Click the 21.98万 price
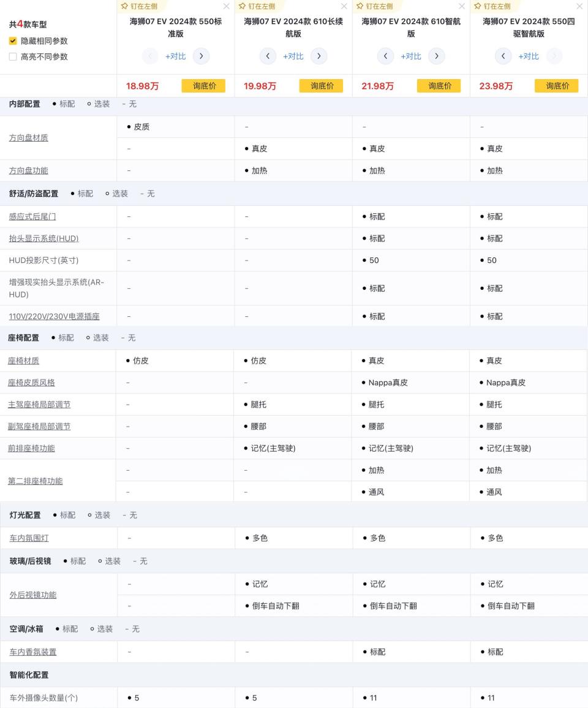Screen dimensions: 588x708 tap(378, 86)
